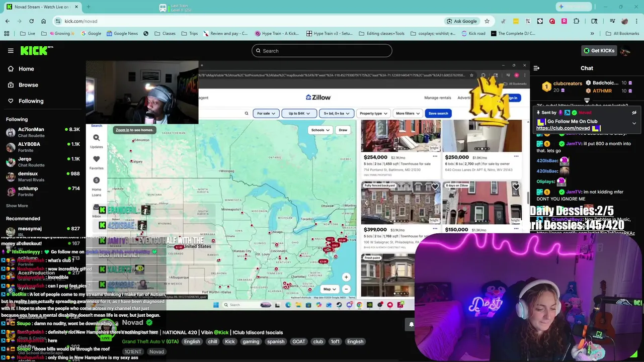Open For sale filter in Zillow
This screenshot has height=362, width=644.
[266, 113]
